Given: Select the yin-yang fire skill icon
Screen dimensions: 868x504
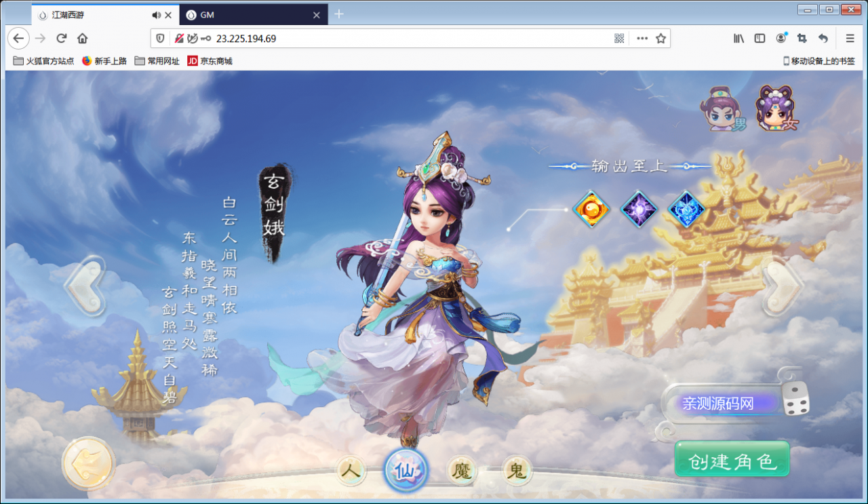Looking at the screenshot, I should point(590,210).
